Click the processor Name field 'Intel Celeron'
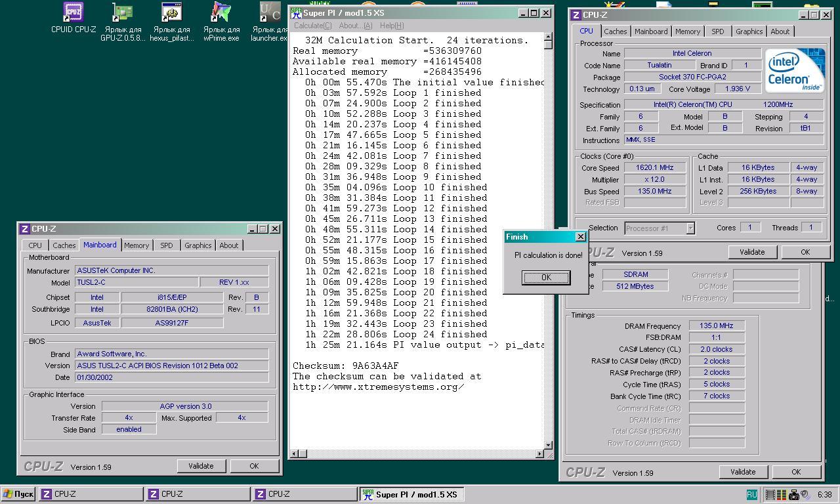Image resolution: width=840 pixels, height=504 pixels. (x=692, y=54)
